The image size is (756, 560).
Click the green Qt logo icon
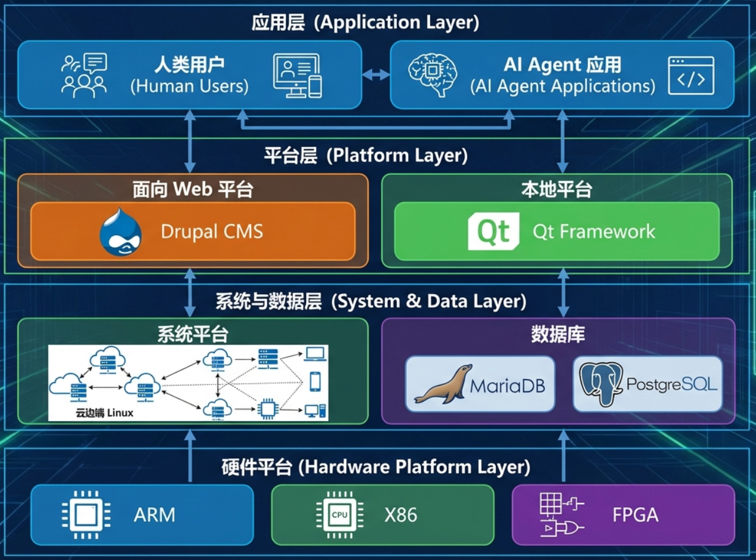coord(493,231)
